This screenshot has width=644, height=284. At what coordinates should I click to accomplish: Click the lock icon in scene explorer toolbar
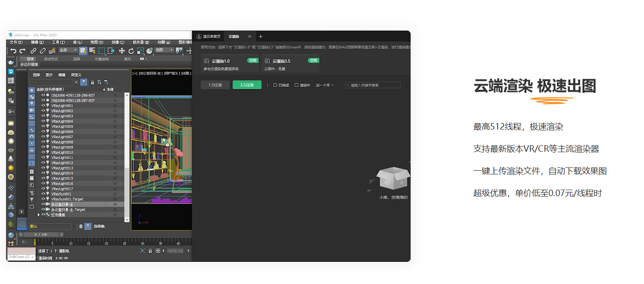(x=93, y=82)
